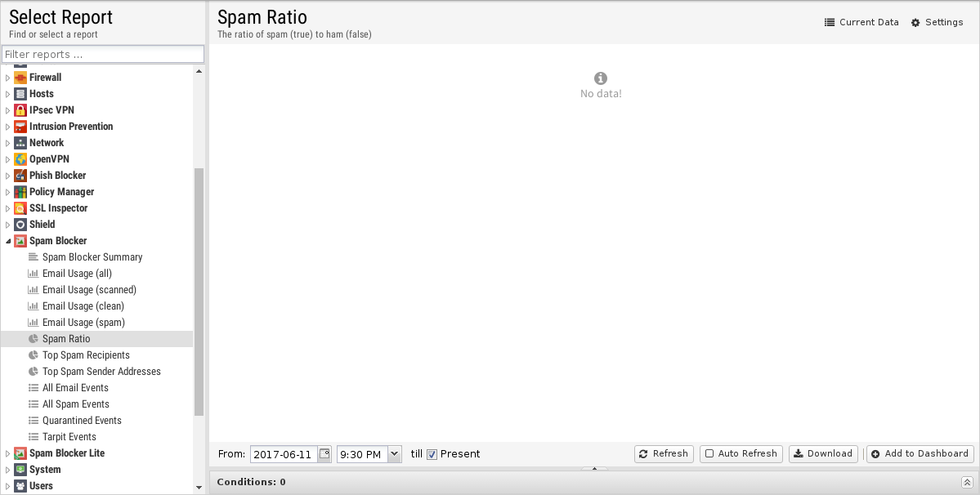Expand the Users tree node
Viewport: 980px width, 495px height.
7,486
